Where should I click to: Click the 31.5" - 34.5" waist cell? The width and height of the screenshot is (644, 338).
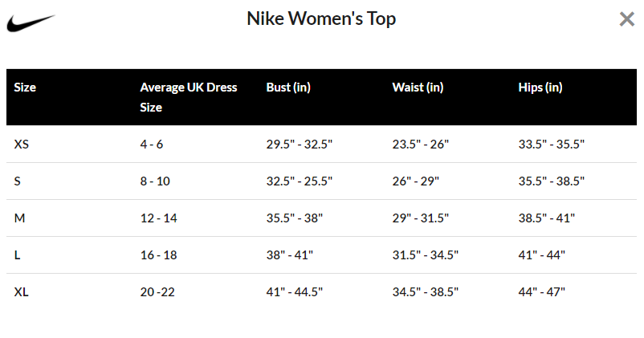point(425,255)
